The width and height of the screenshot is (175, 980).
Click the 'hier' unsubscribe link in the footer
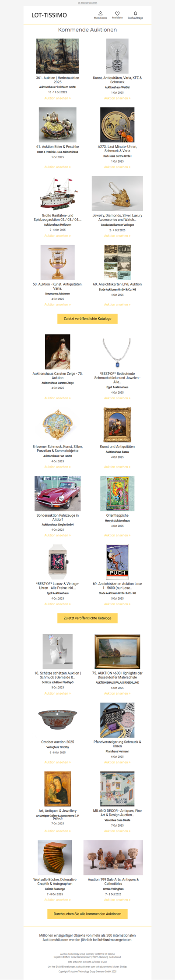pos(125,966)
